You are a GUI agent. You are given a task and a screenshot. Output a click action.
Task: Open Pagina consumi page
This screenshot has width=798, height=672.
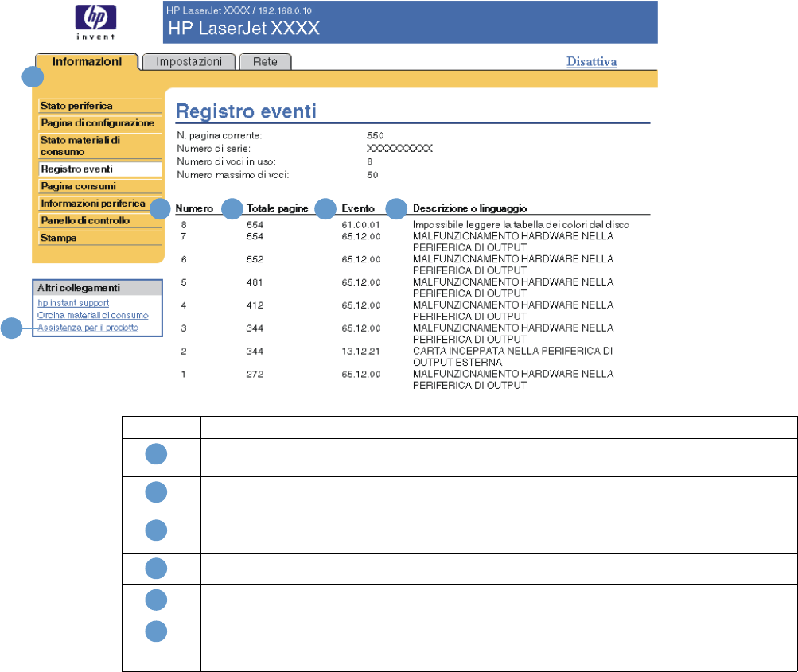99,186
